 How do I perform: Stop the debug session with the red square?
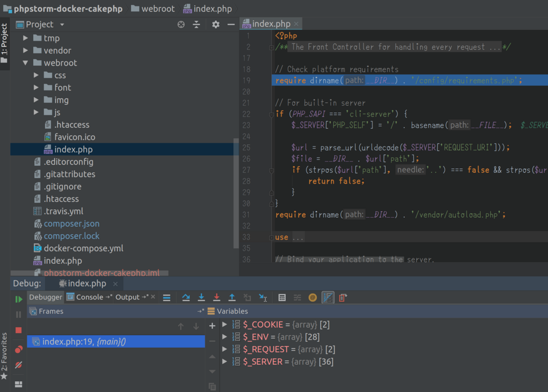[18, 330]
